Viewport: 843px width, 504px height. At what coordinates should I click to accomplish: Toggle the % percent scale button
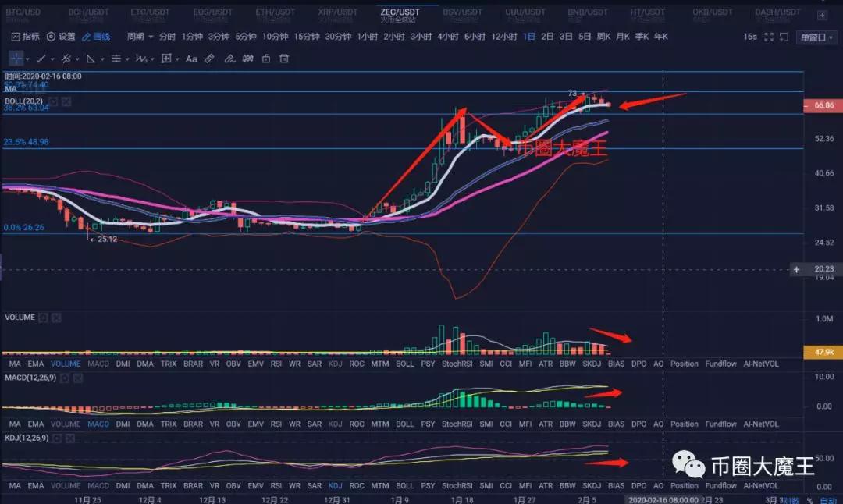coord(809,500)
